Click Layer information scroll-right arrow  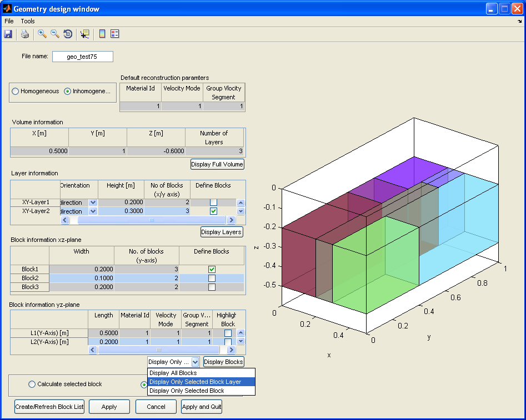coord(231,220)
